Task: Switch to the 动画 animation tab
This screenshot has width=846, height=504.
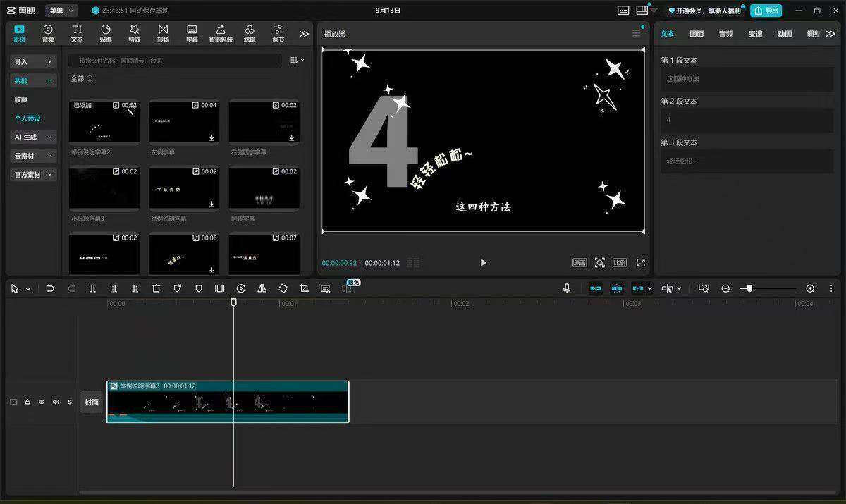Action: click(785, 34)
